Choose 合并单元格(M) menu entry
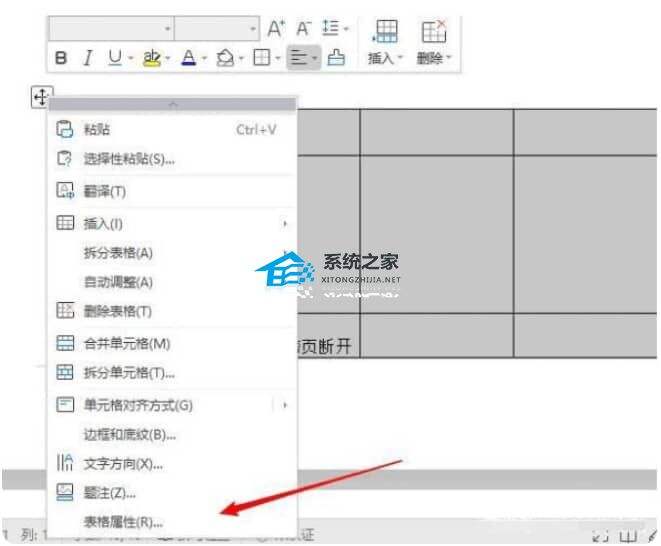 (173, 344)
